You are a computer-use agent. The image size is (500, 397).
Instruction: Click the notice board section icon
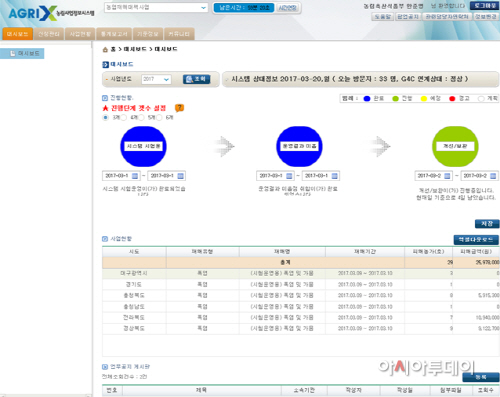tap(105, 367)
